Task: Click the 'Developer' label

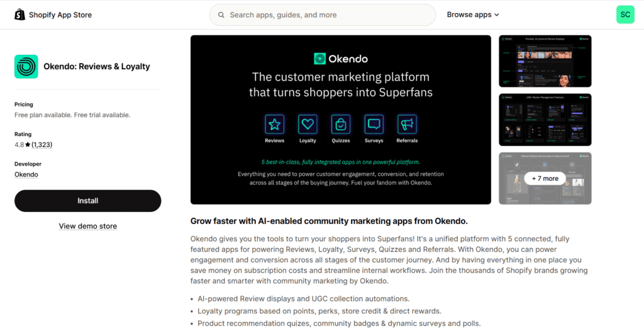Action: [28, 164]
